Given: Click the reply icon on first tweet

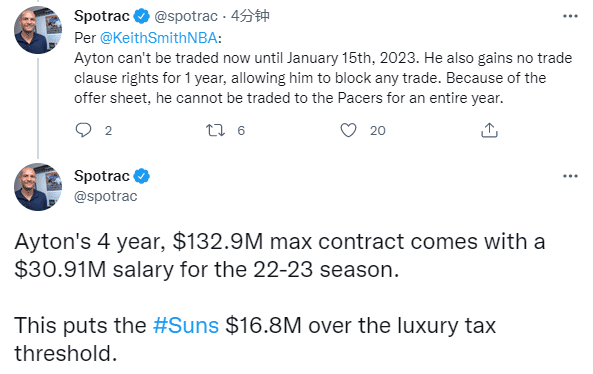Looking at the screenshot, I should [83, 130].
